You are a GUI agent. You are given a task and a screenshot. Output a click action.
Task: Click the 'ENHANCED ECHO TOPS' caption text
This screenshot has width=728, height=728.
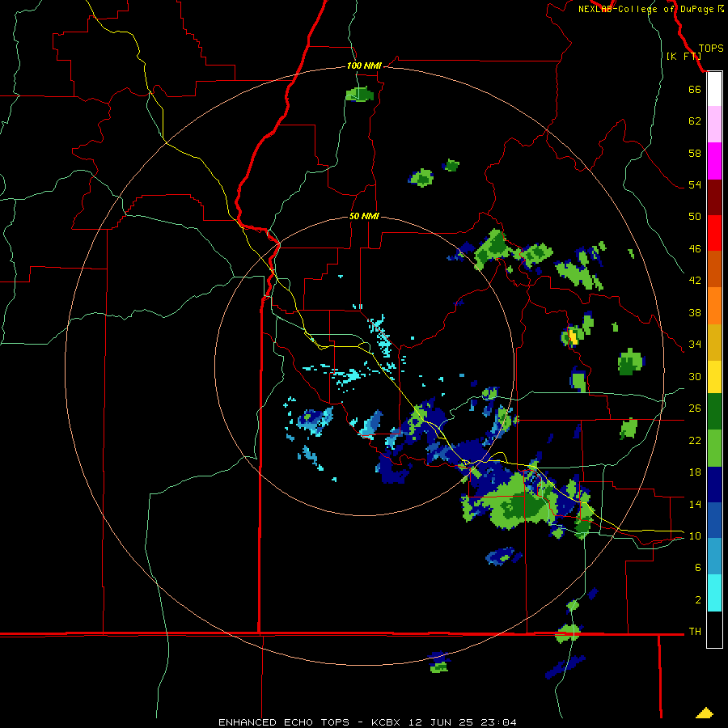pos(284,722)
